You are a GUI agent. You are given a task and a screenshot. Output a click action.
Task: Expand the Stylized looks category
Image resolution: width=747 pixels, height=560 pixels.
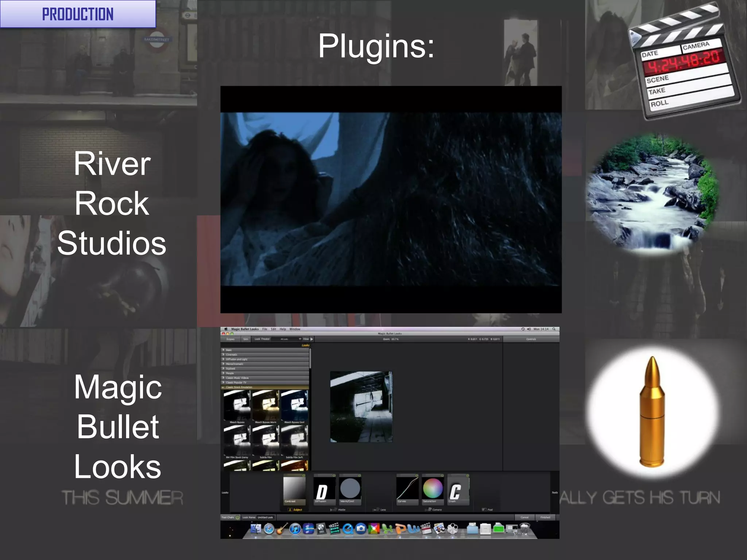pos(265,369)
